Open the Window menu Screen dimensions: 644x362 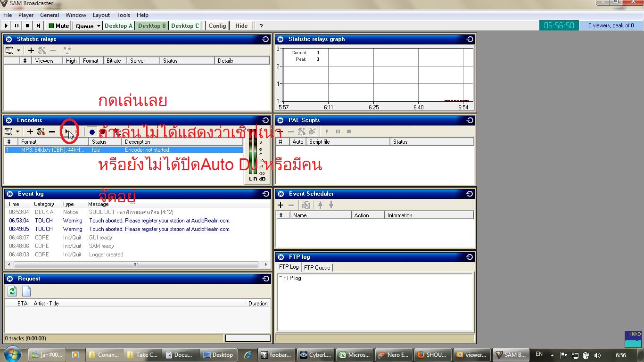click(x=76, y=15)
